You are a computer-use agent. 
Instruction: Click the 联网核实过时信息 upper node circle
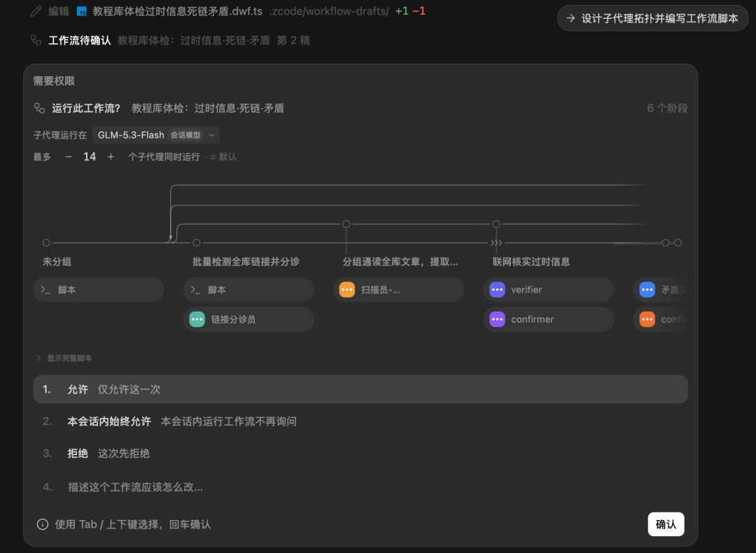496,224
